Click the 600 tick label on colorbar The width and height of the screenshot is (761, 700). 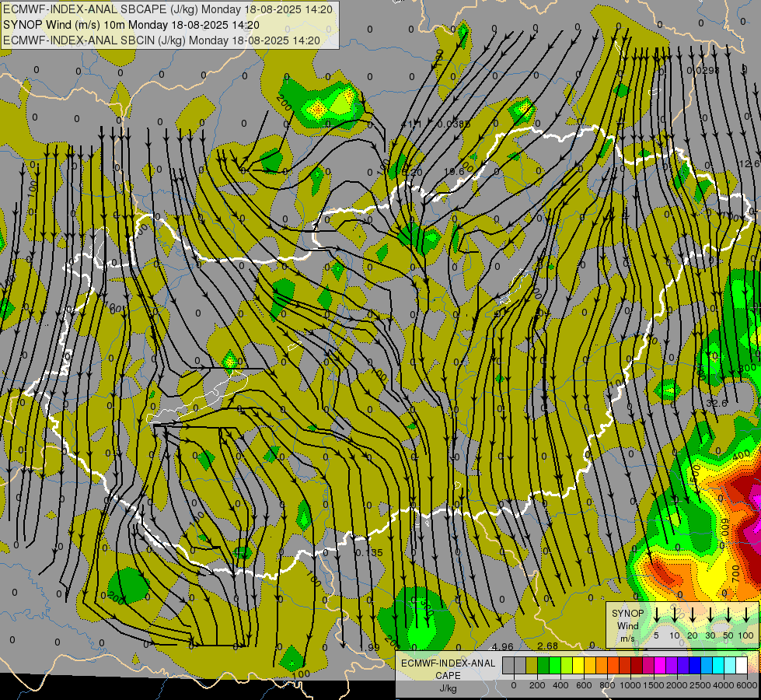click(x=584, y=685)
